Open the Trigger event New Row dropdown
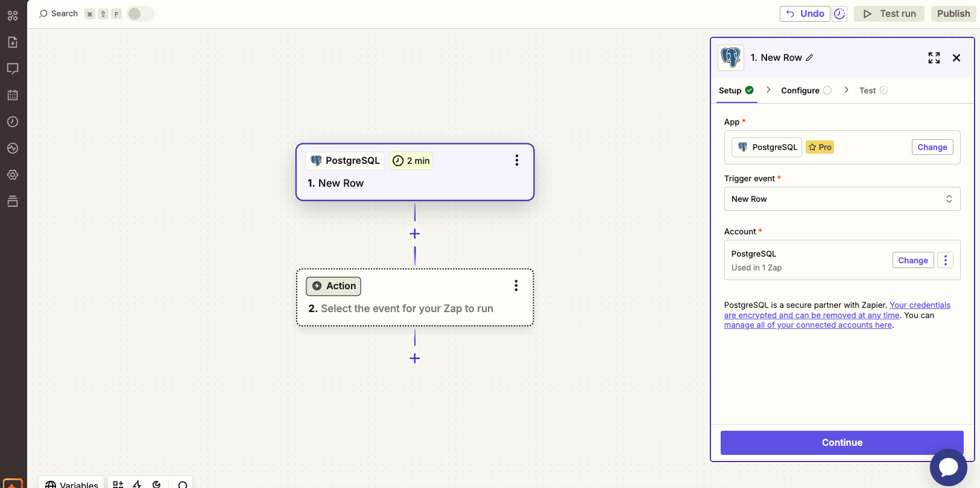 pos(842,199)
